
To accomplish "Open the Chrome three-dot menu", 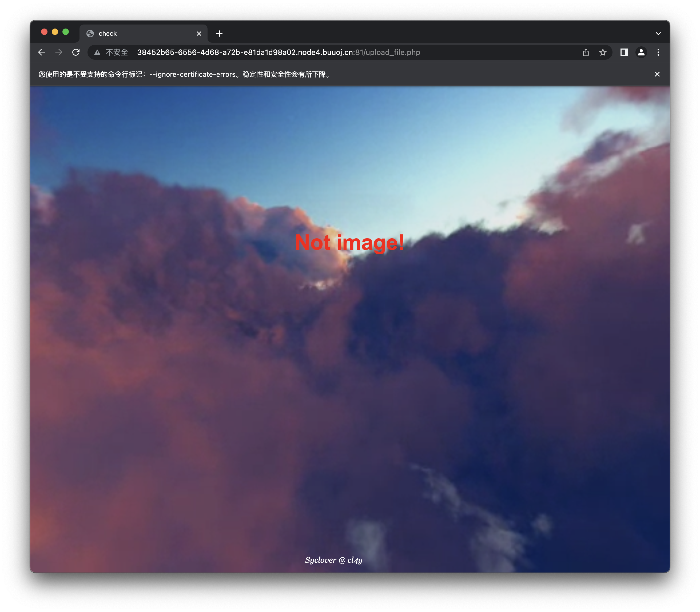I will point(658,52).
